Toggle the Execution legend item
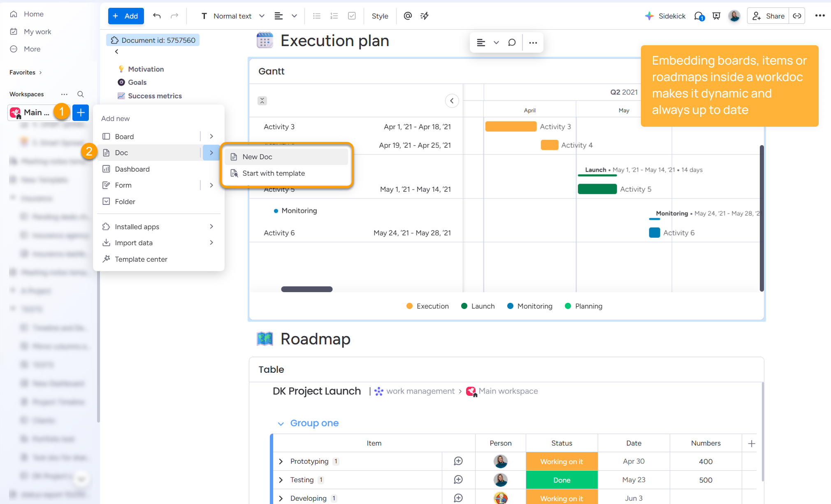This screenshot has width=831, height=504. coord(427,306)
